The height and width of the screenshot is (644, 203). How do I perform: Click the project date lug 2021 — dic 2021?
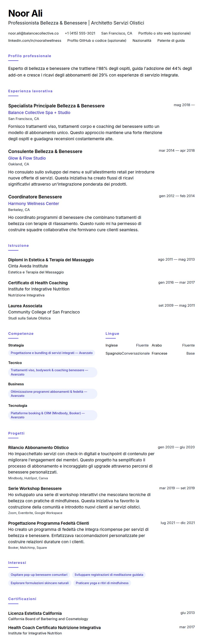178,523
